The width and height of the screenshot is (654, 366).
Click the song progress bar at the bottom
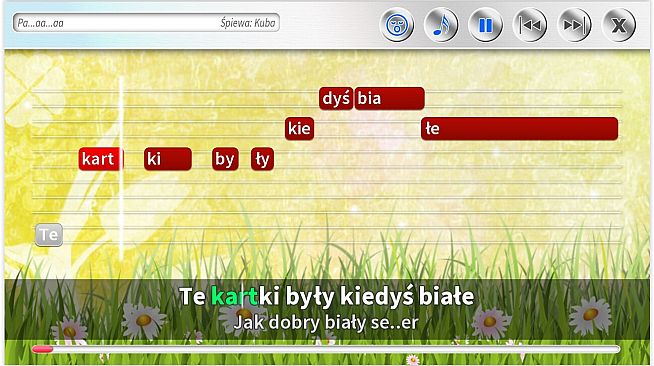pyautogui.click(x=326, y=349)
